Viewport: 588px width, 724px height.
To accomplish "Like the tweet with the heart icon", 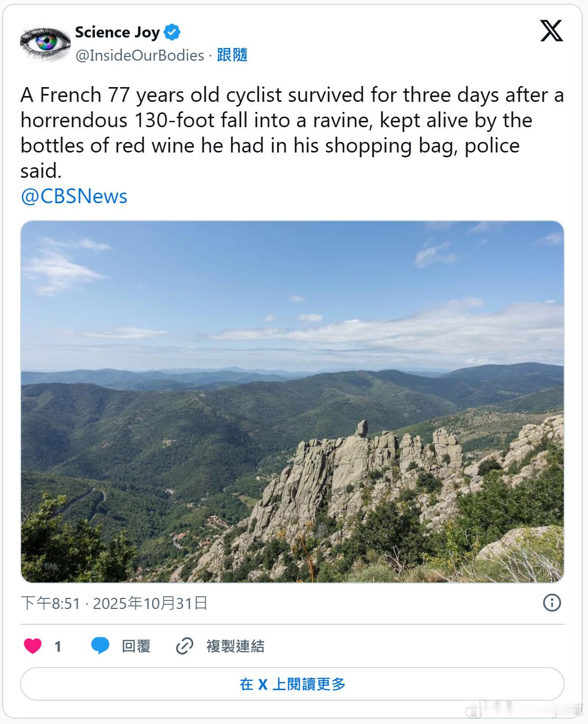I will 33,646.
